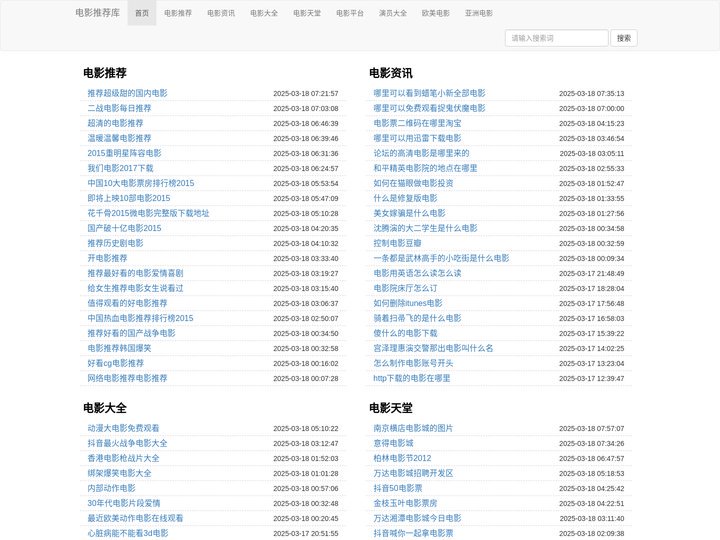Open link 我们电影2017下载
The image size is (720, 540).
120,168
